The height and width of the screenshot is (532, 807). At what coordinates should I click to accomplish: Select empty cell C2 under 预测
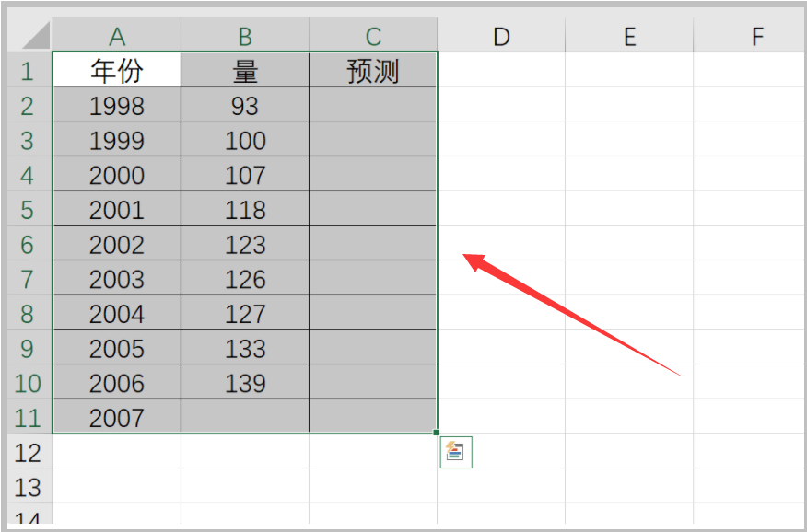[x=372, y=104]
